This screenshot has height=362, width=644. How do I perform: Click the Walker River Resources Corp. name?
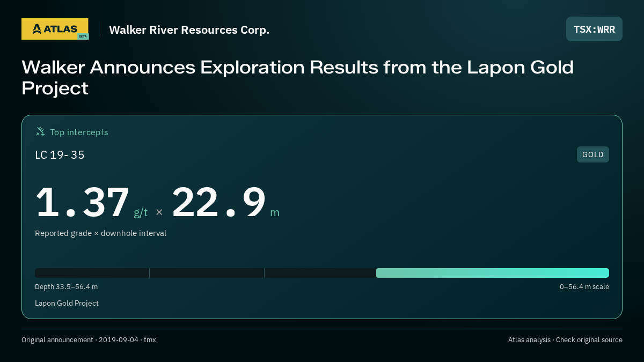click(189, 29)
